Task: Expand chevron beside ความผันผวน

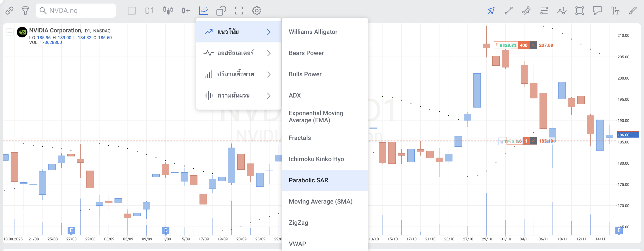Action: [x=269, y=95]
